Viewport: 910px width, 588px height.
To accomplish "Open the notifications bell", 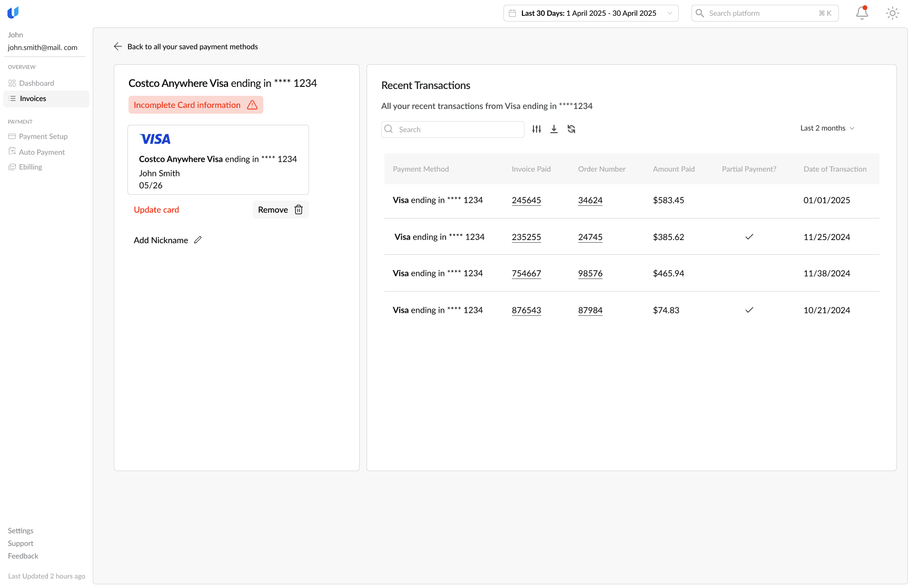I will coord(862,13).
